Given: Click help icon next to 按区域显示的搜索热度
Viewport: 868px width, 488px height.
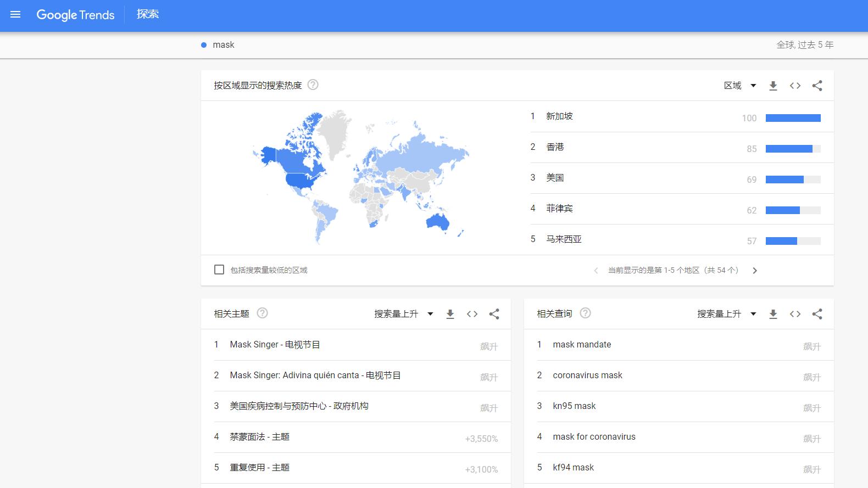Looking at the screenshot, I should click(313, 85).
